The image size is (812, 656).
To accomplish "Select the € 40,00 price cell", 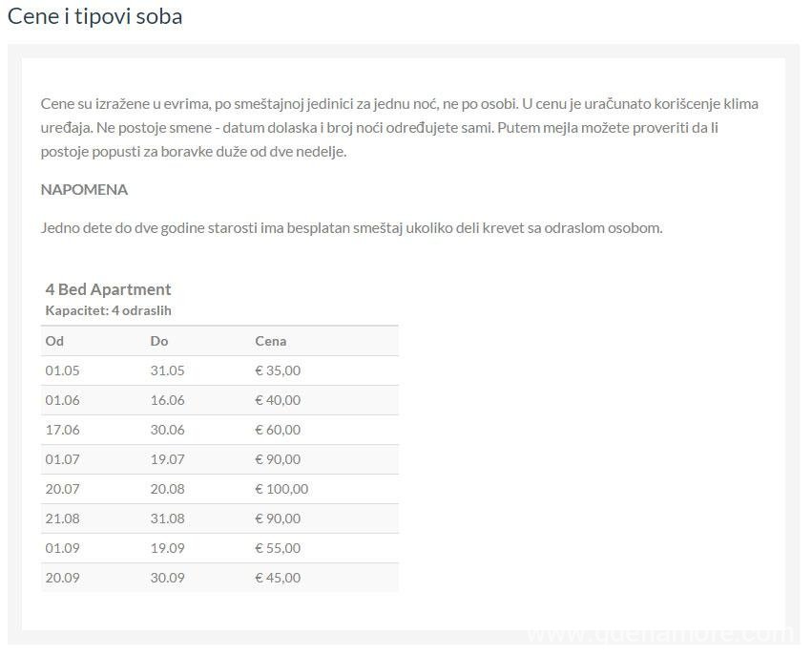I will point(278,400).
